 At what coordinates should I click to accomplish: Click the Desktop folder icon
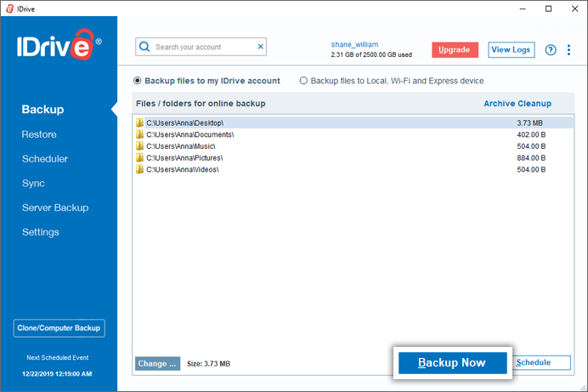pyautogui.click(x=140, y=122)
